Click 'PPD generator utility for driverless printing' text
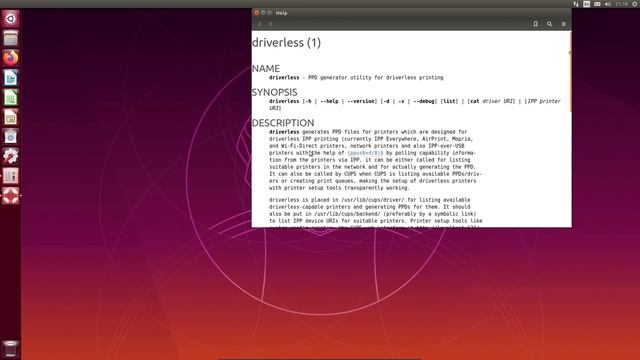 click(x=376, y=78)
